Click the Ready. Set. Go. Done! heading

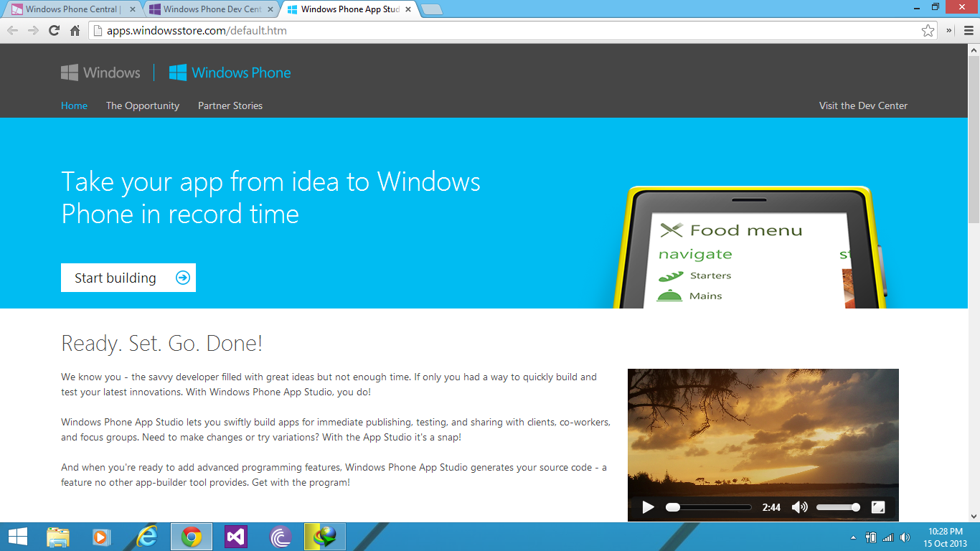[x=162, y=343]
